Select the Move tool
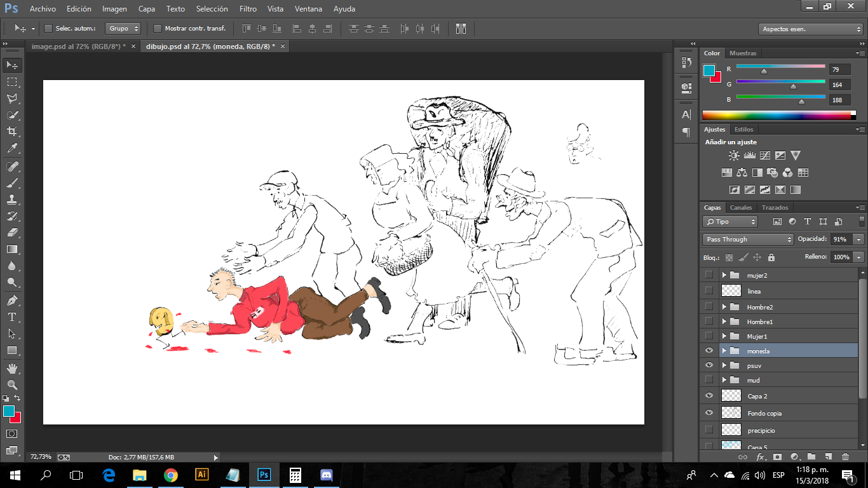Viewport: 868px width, 488px height. (12, 65)
